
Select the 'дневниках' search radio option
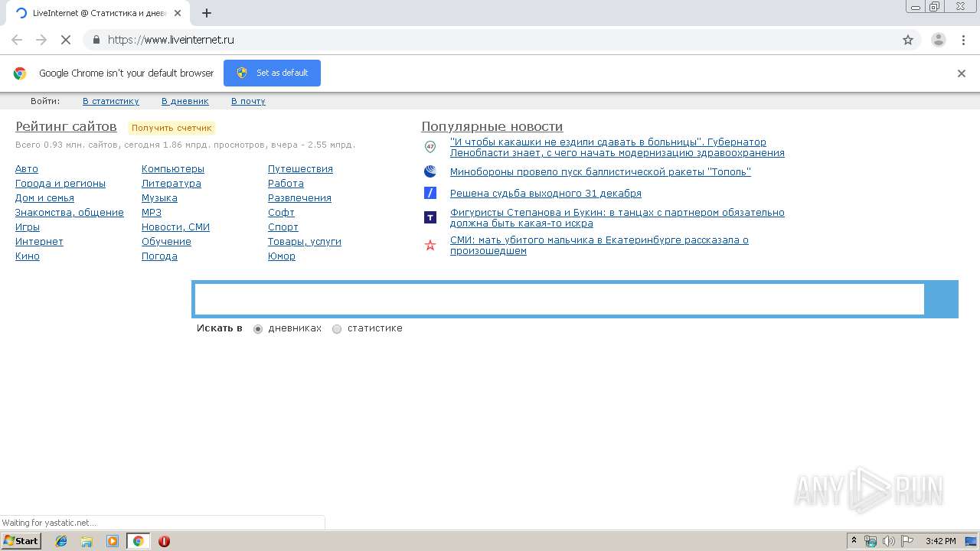[x=258, y=329]
